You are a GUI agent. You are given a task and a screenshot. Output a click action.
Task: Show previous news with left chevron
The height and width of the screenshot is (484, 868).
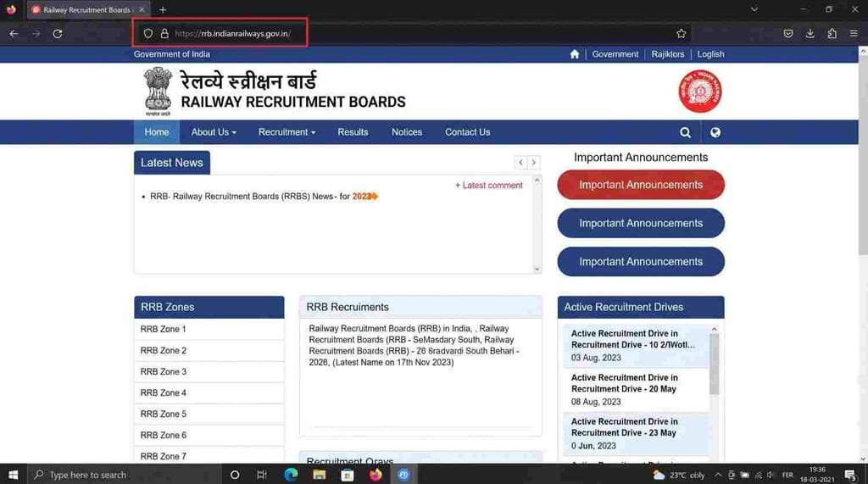click(x=520, y=162)
